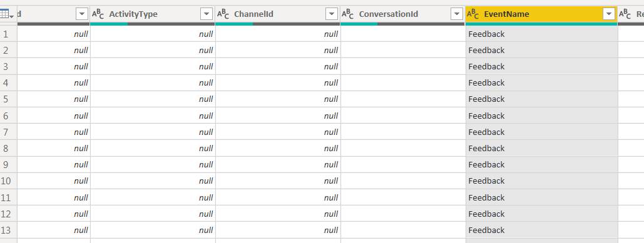The image size is (644, 243).
Task: Click the ActivityType null cell in row 5
Action: [152, 99]
